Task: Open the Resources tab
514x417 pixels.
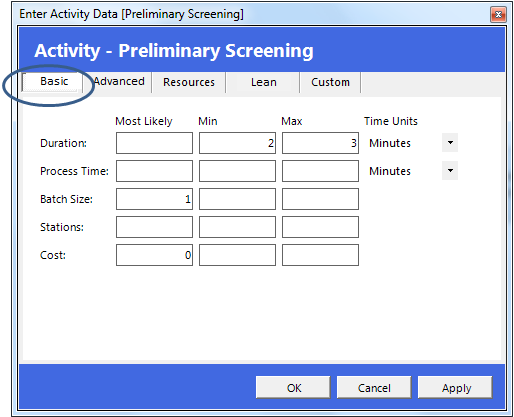Action: point(189,82)
